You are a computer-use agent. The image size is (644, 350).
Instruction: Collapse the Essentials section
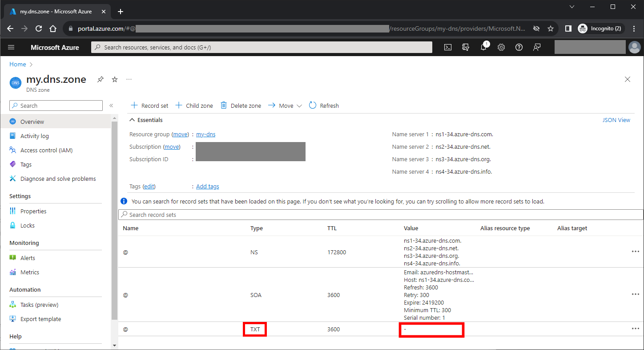(x=132, y=120)
